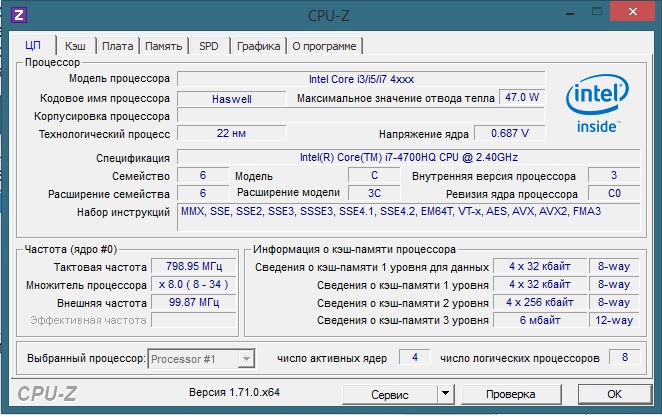Select the SPD tab
This screenshot has height=417, width=662.
tap(209, 46)
